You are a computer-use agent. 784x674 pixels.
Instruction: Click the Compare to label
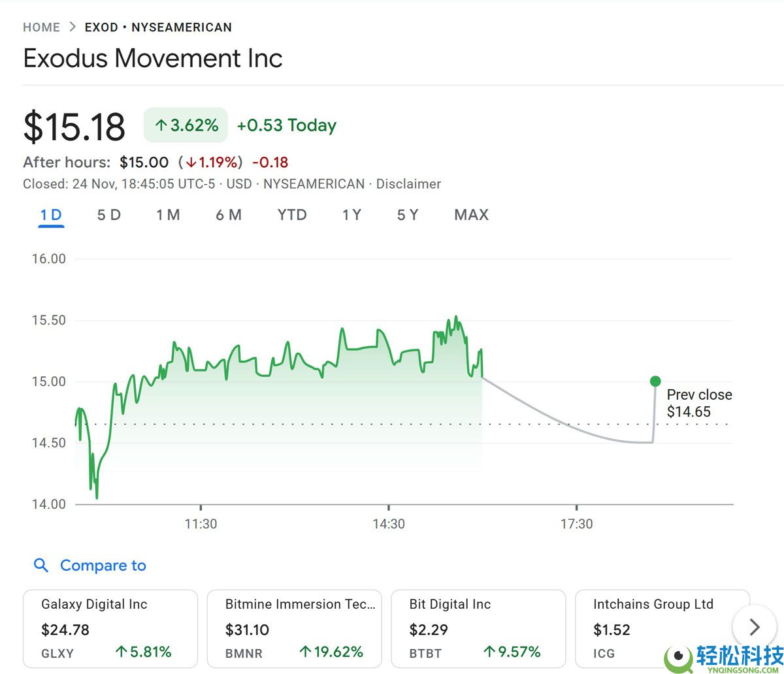[x=103, y=566]
